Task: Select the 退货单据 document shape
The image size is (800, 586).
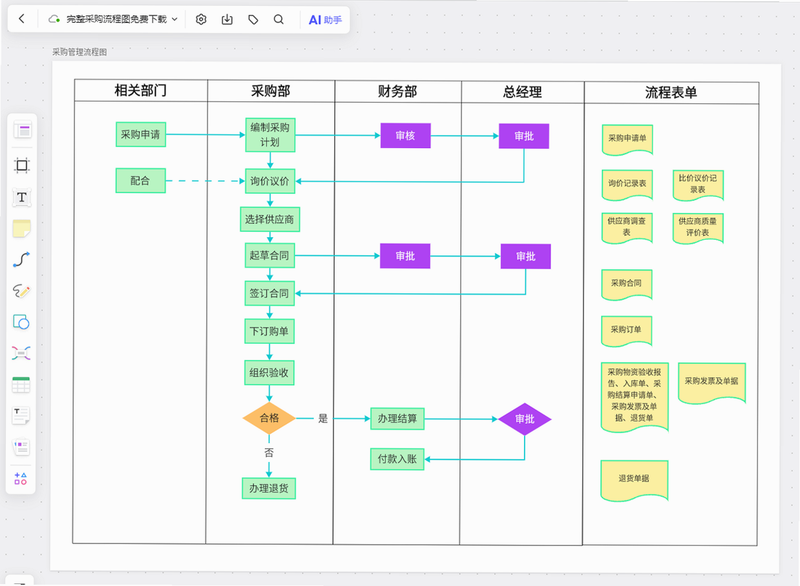Action: point(634,480)
